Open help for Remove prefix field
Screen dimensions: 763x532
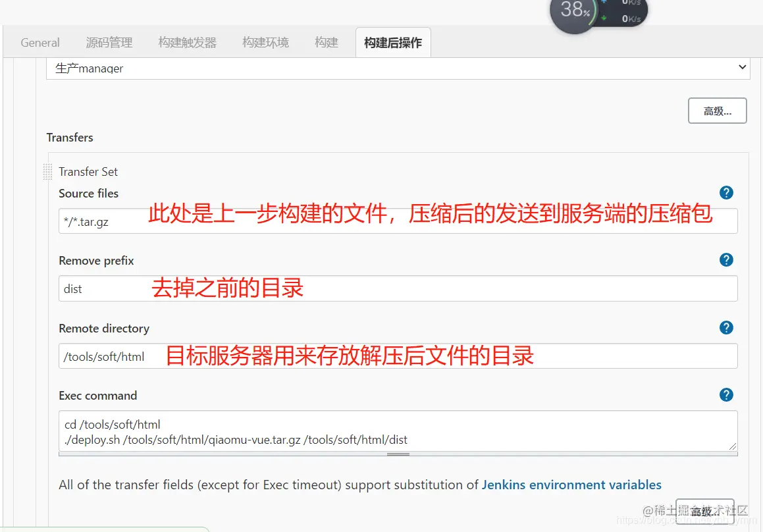tap(726, 260)
